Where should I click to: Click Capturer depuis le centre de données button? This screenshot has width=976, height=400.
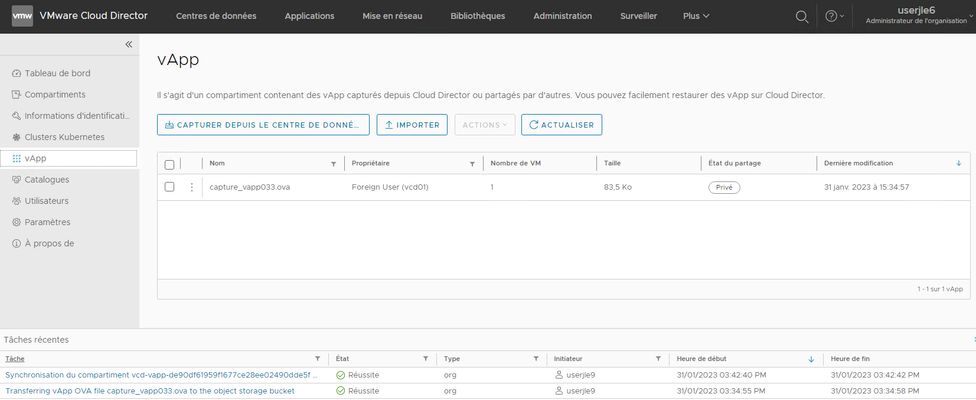pyautogui.click(x=263, y=124)
